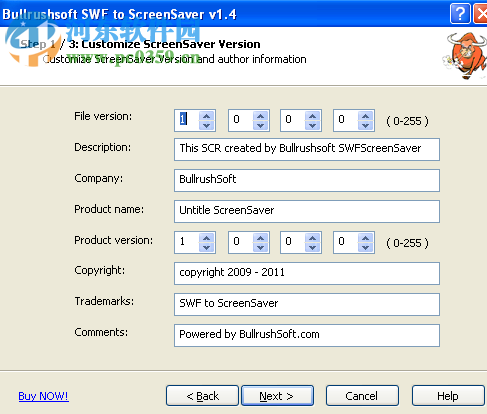Click into the Description text field
487x414 pixels.
coord(307,149)
